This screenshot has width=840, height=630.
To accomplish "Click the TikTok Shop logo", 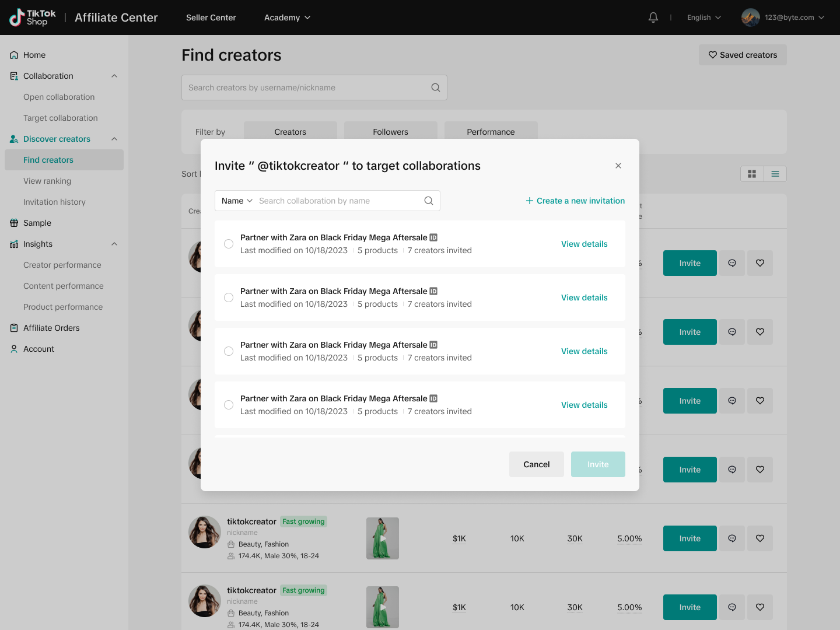I will (33, 17).
